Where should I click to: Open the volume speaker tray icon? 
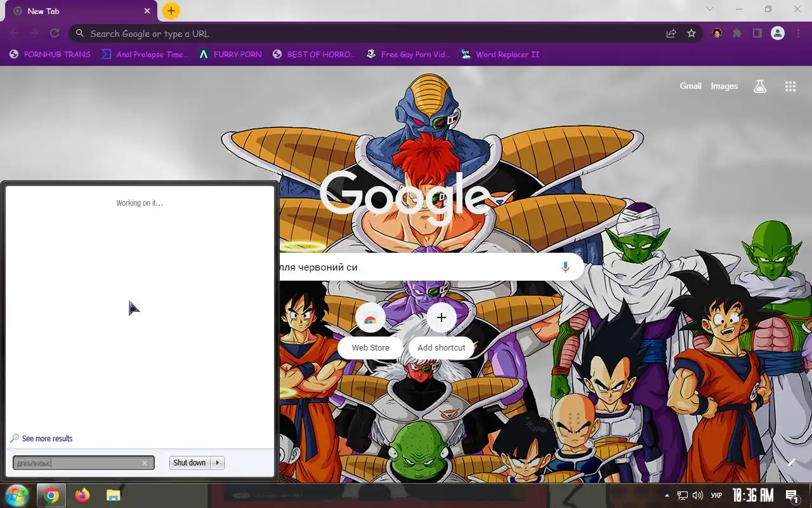click(x=698, y=495)
